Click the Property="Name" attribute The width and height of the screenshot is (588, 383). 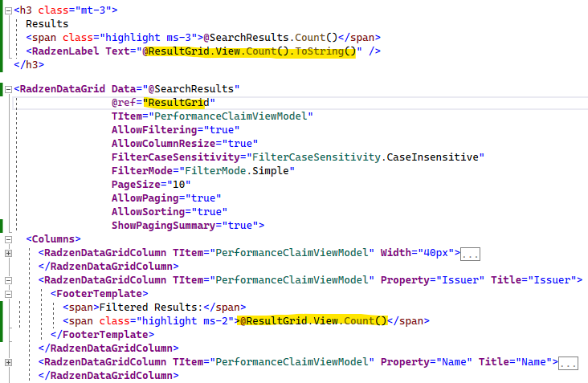[x=427, y=361]
